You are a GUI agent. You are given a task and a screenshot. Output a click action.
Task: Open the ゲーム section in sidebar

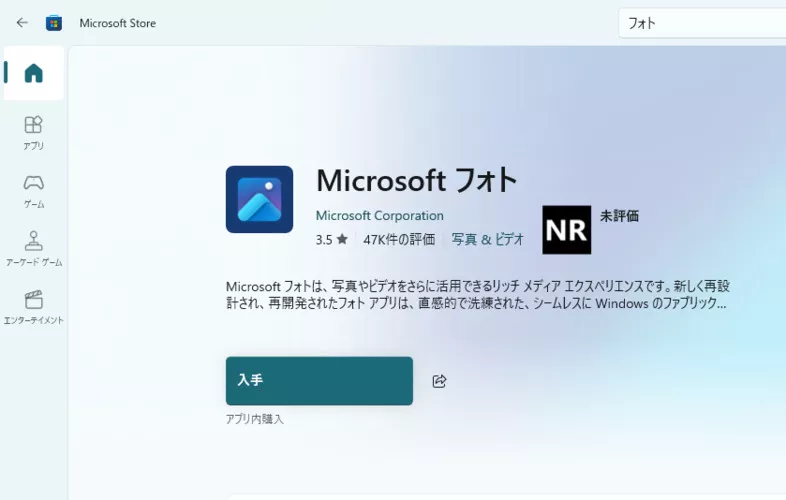click(x=34, y=192)
